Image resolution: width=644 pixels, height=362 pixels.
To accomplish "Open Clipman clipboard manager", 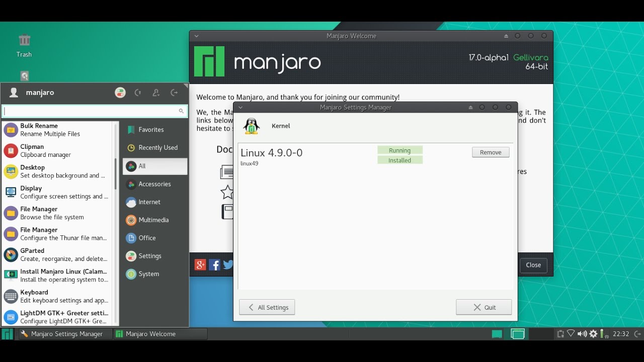I will (57, 151).
